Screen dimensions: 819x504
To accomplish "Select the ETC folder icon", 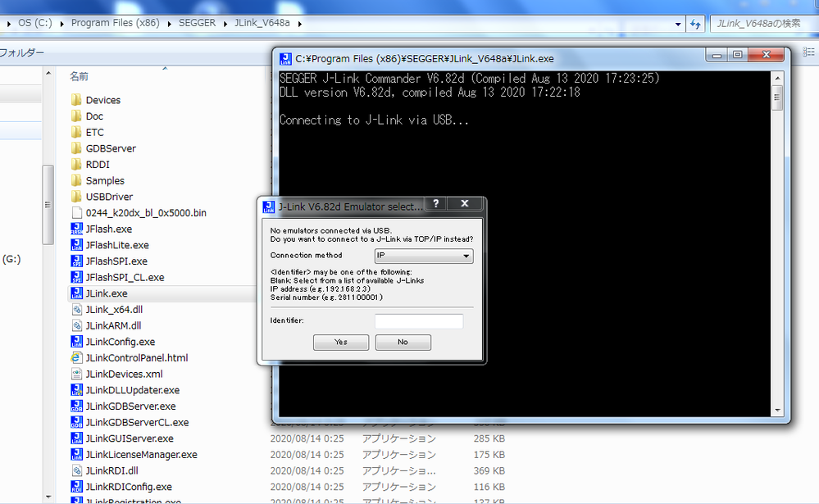I will pyautogui.click(x=76, y=132).
